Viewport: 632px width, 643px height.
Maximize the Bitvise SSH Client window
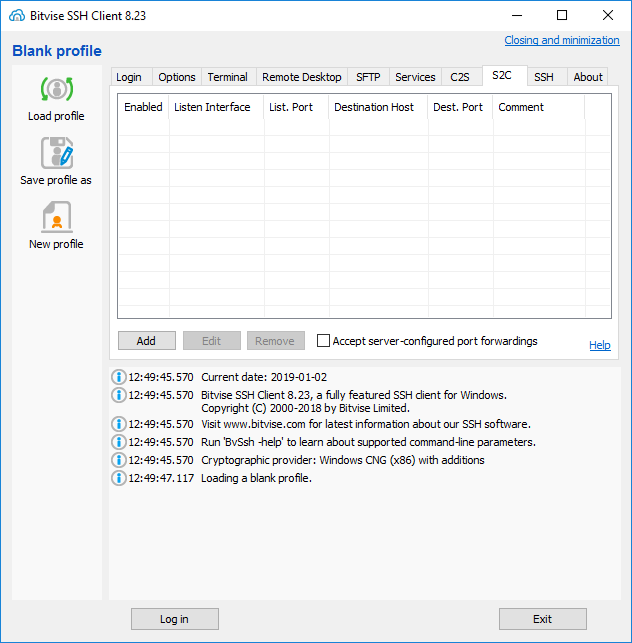(562, 16)
